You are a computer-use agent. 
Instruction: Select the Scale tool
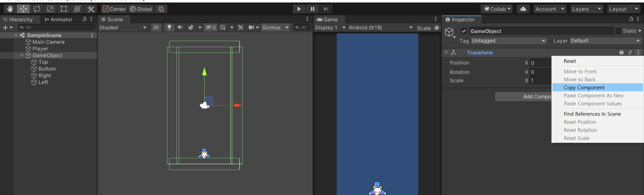click(x=50, y=9)
